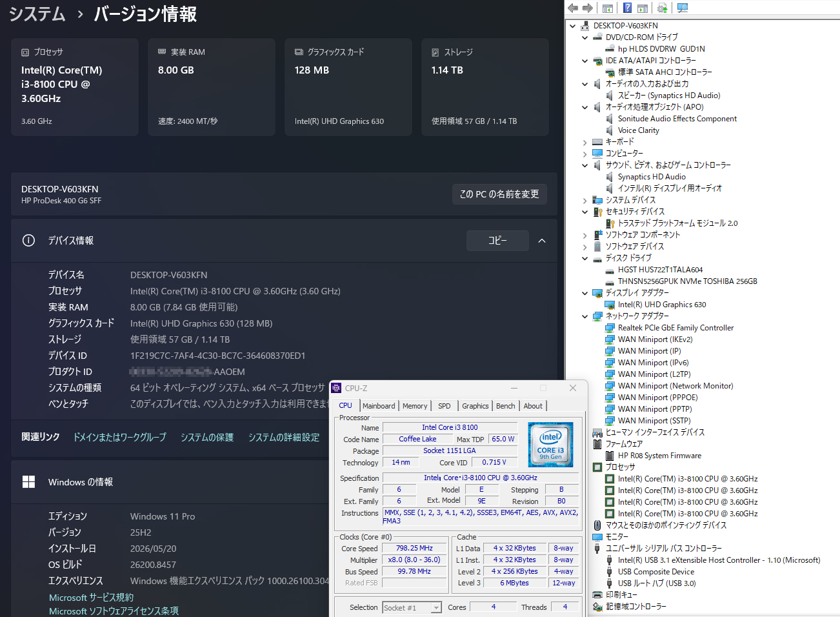This screenshot has height=617, width=840.
Task: Click the CPU-Z app icon in title bar
Action: (x=336, y=388)
